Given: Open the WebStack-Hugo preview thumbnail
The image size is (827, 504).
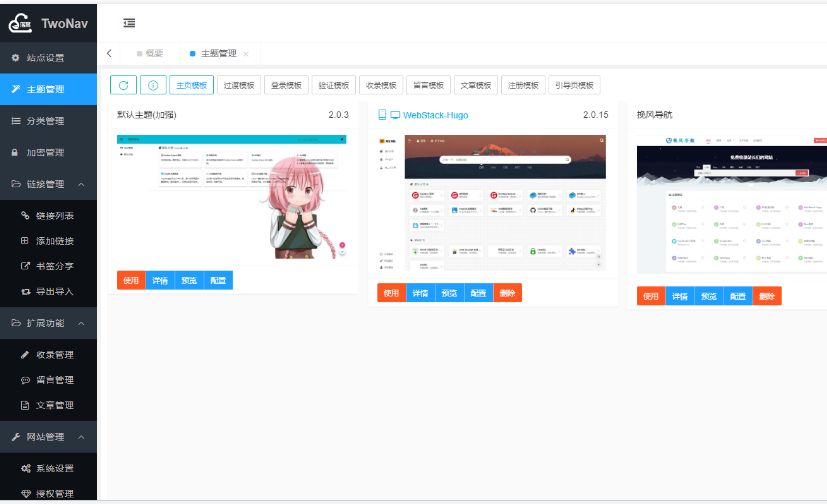Looking at the screenshot, I should point(492,203).
